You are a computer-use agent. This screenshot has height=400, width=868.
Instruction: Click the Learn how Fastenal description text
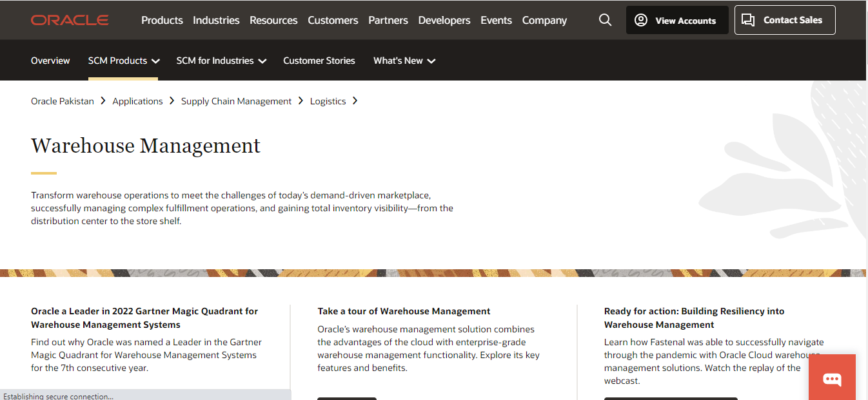(x=714, y=361)
